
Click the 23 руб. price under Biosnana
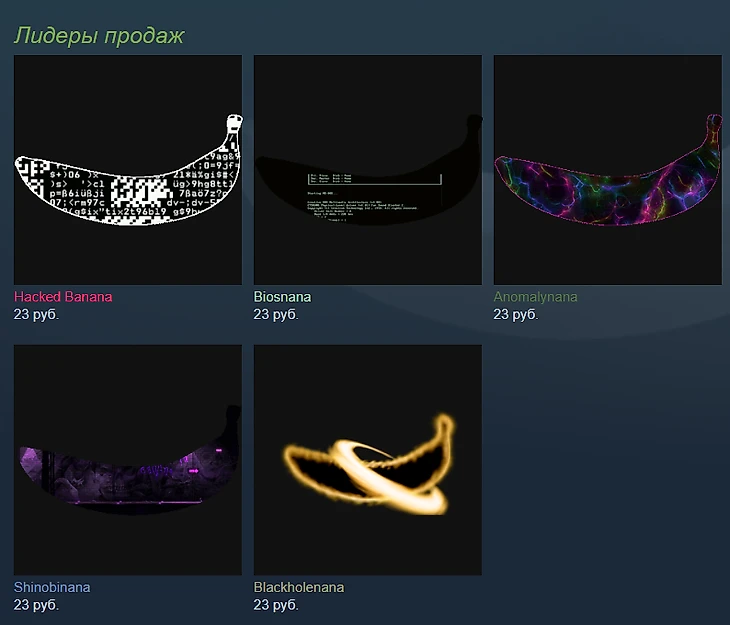tap(276, 314)
